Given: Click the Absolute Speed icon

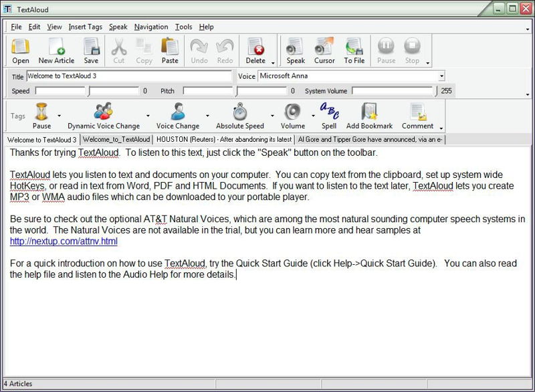Looking at the screenshot, I should click(x=239, y=115).
